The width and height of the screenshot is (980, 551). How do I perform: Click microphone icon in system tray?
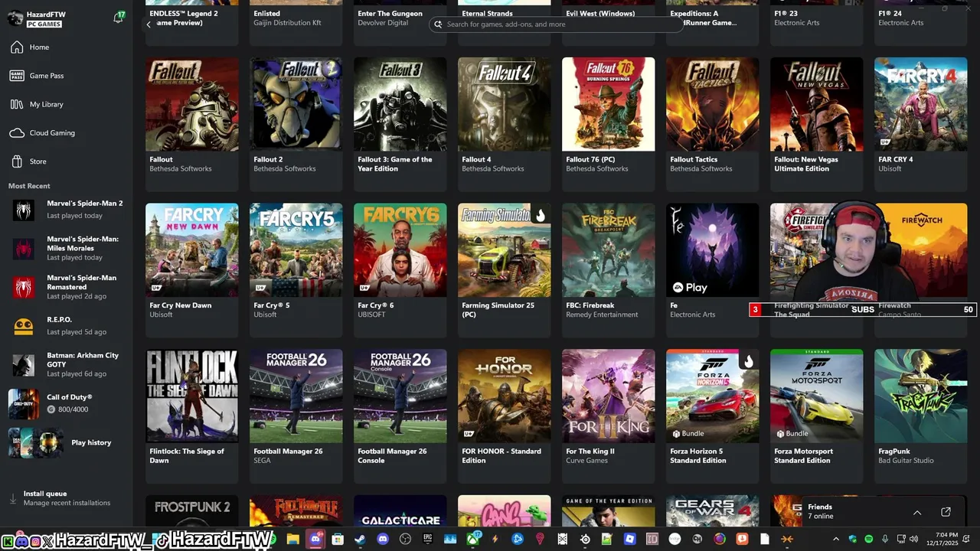885,540
